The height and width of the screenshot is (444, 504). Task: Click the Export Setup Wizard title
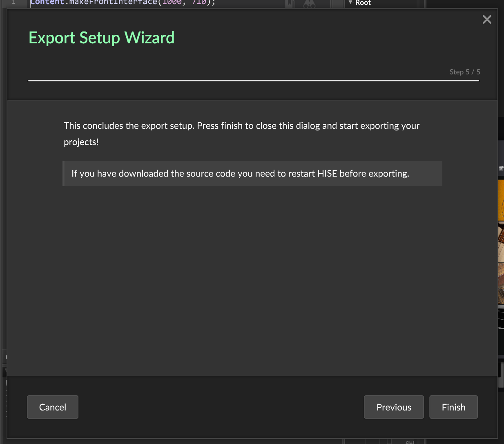(x=101, y=38)
